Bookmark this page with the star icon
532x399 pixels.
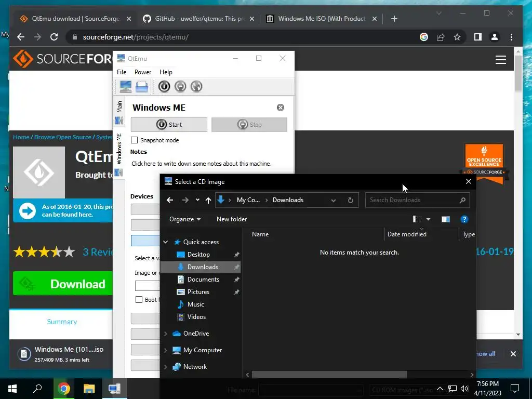[457, 37]
